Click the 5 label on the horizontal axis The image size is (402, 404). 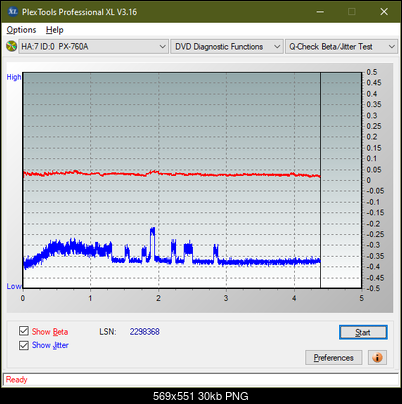(x=362, y=298)
